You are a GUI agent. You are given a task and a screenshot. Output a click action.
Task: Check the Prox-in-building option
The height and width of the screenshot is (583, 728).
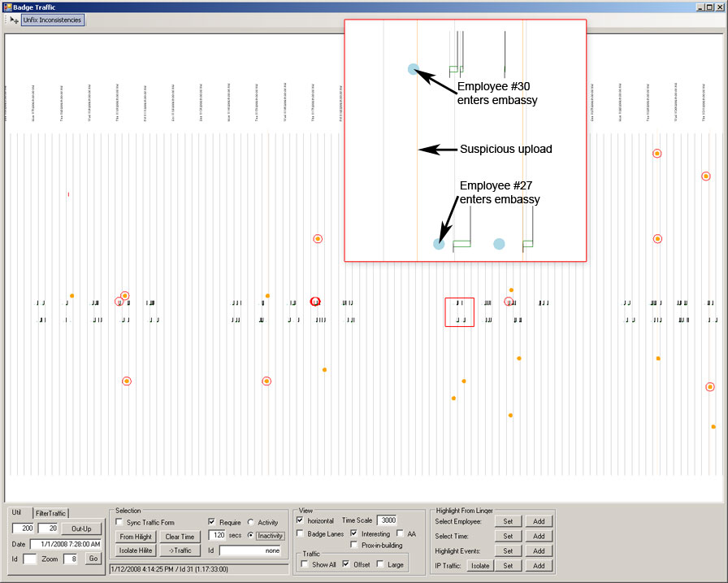[355, 545]
